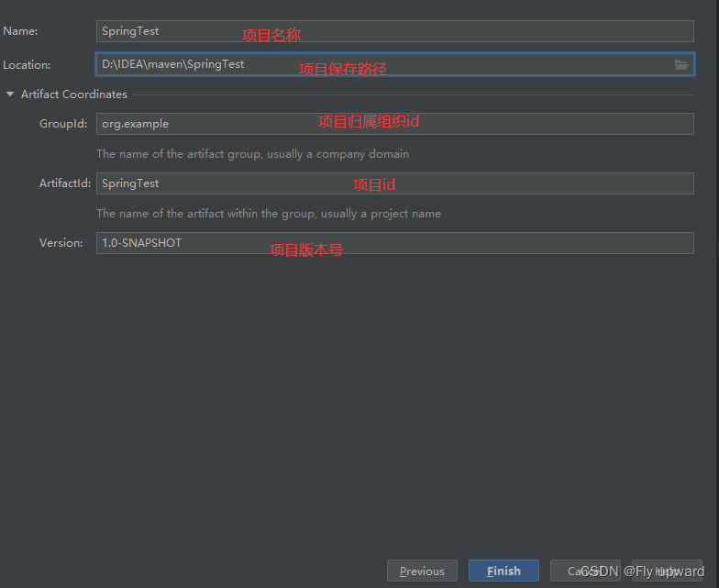
Task: Click the GroupId field with org.example
Action: pos(394,124)
